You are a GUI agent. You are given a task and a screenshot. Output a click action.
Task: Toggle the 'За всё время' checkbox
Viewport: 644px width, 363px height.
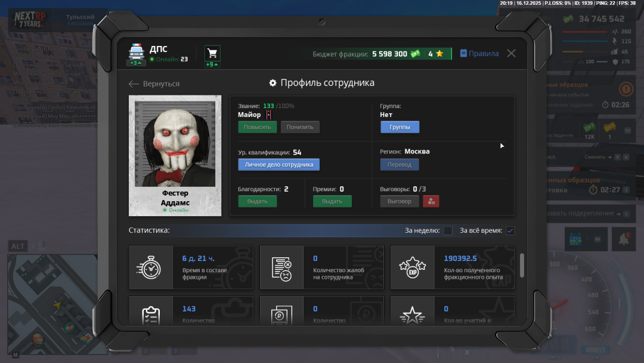[510, 230]
